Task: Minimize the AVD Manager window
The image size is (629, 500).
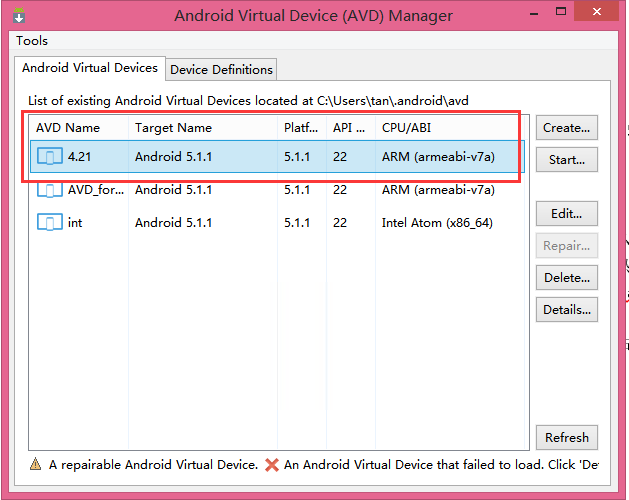Action: (534, 14)
